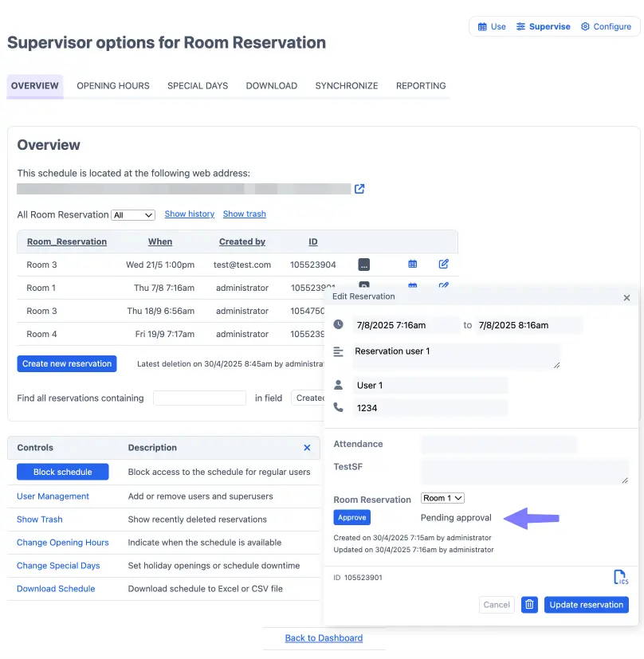Delete reservation using trash icon button
The width and height of the screenshot is (644, 659).
point(529,605)
